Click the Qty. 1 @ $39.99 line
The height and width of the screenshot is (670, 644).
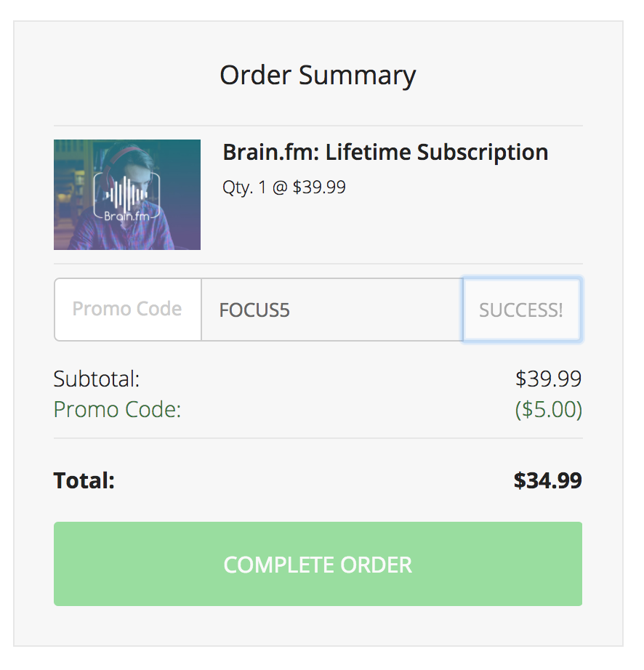click(284, 187)
